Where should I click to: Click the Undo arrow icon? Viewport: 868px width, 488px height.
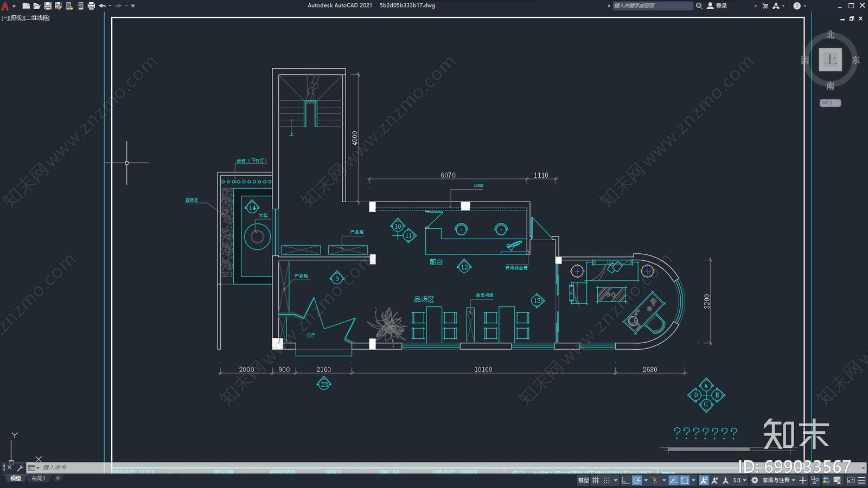click(102, 6)
